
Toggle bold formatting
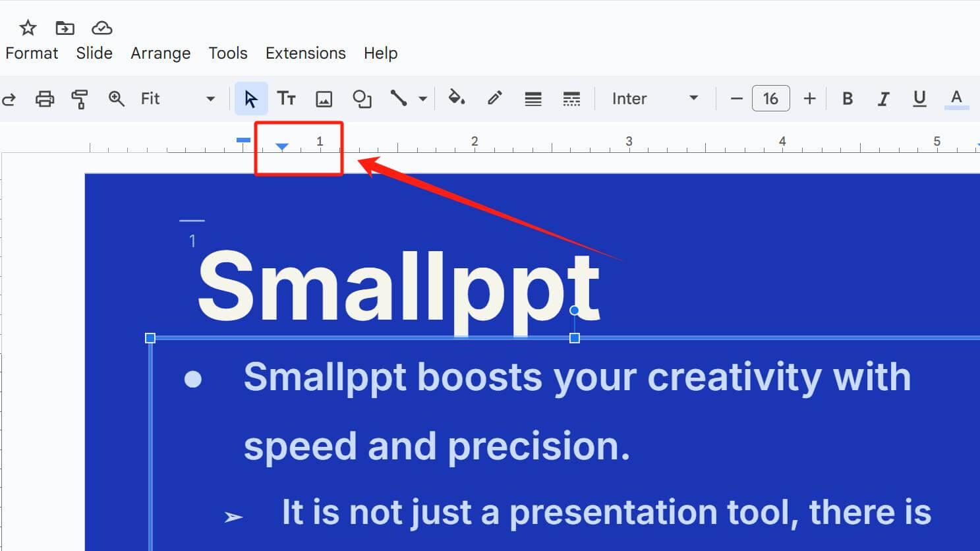[848, 99]
